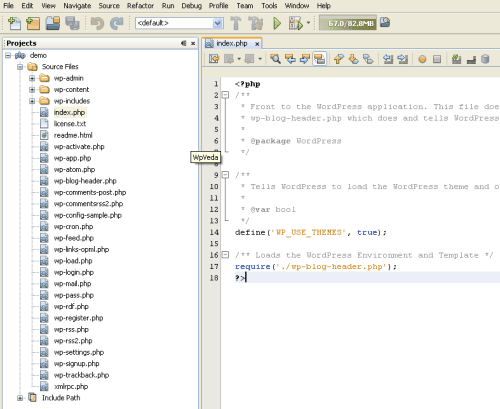Open the Debug Project dropdown arrow
Viewport: 500px width, 409px height.
point(308,23)
